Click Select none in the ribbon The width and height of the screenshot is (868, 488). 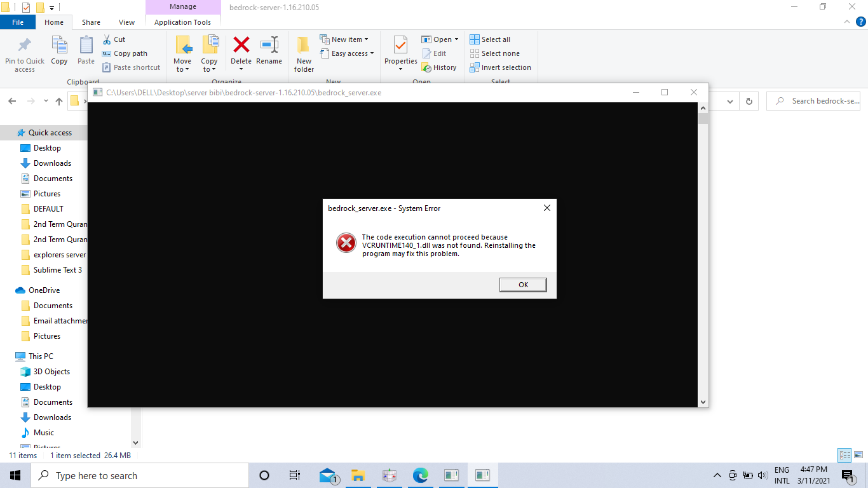494,53
